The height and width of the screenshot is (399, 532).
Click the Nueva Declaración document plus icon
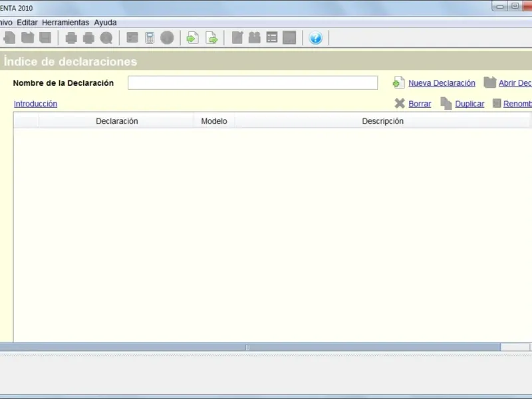point(398,82)
